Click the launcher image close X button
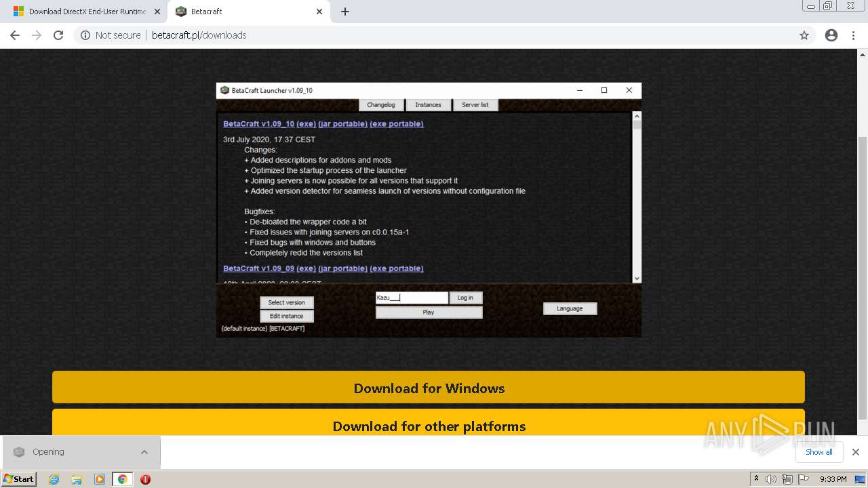Viewport: 868px width, 488px height. (x=629, y=90)
